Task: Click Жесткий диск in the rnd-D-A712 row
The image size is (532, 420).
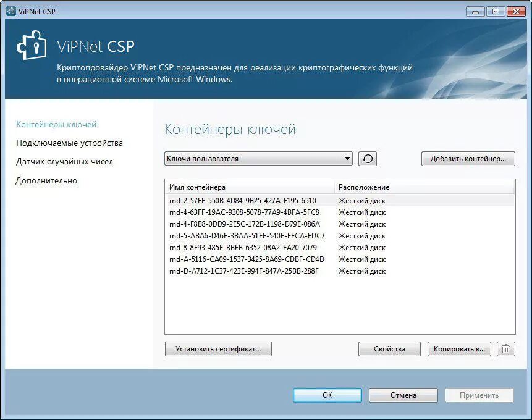Action: click(x=362, y=271)
